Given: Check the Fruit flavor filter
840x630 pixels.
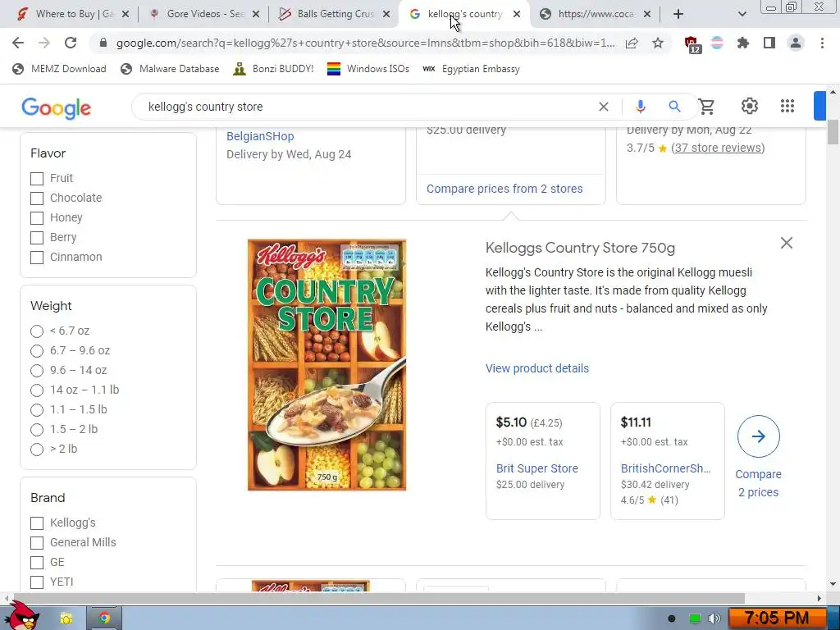Looking at the screenshot, I should 37,178.
